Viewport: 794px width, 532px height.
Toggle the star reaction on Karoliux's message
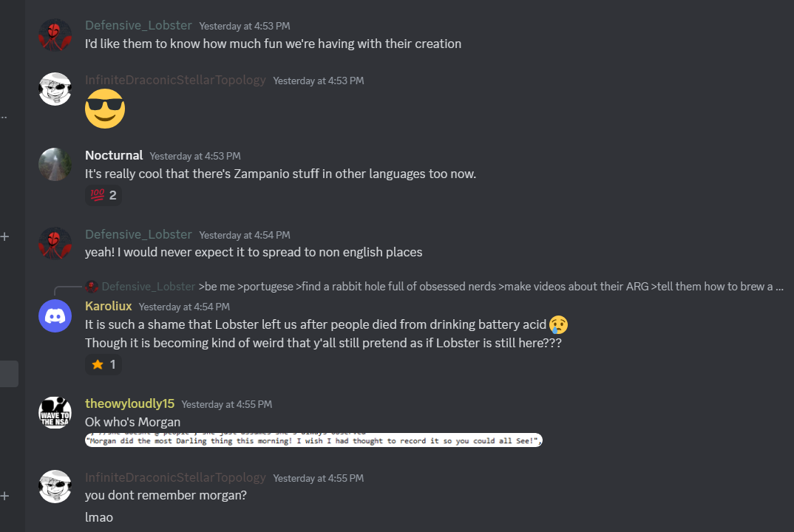[103, 364]
